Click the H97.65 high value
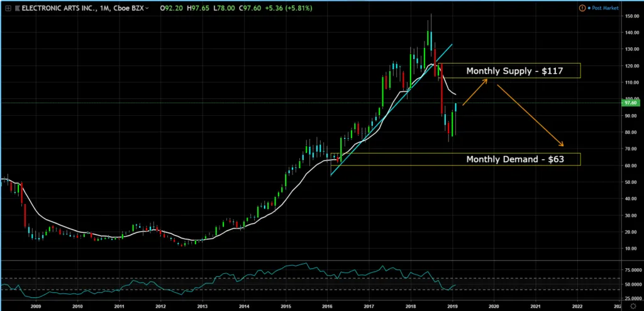 pyautogui.click(x=198, y=8)
